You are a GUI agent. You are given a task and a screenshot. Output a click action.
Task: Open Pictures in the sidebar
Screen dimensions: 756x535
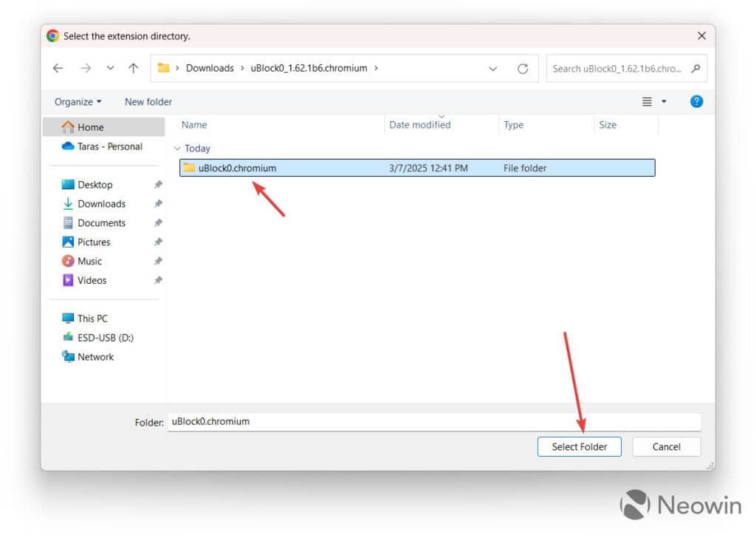pyautogui.click(x=94, y=242)
